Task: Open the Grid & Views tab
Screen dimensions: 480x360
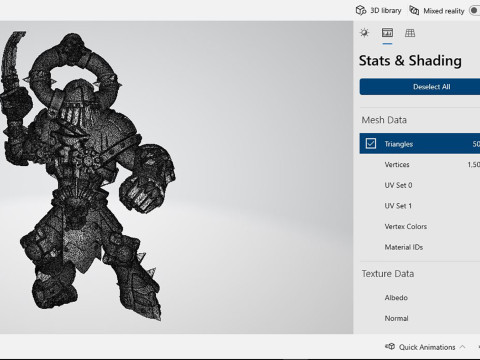Action: [x=410, y=33]
